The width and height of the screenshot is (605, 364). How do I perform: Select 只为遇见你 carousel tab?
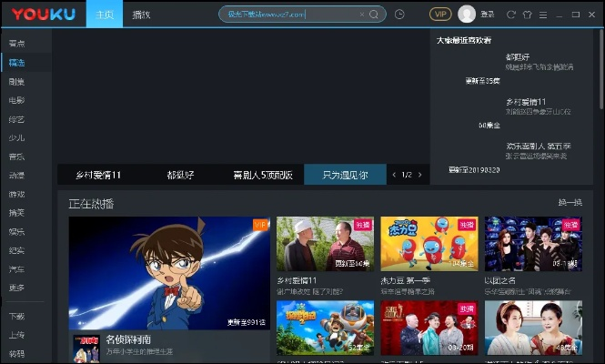point(345,175)
